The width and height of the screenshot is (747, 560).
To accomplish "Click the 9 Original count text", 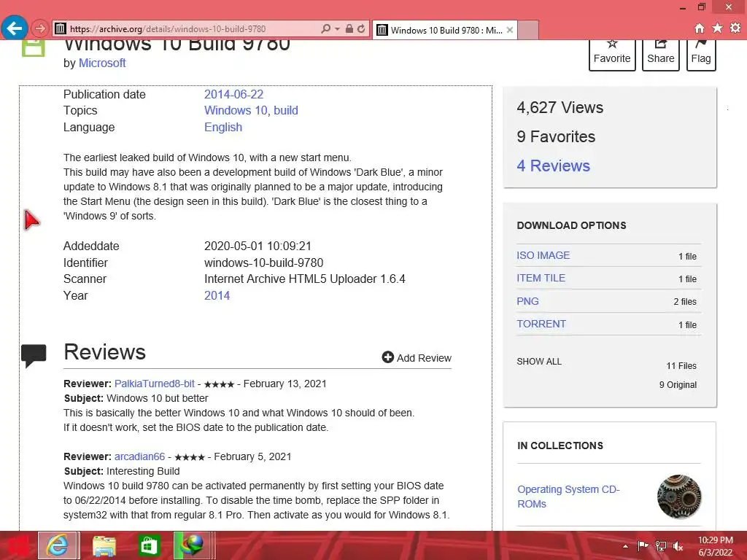I will (x=678, y=385).
